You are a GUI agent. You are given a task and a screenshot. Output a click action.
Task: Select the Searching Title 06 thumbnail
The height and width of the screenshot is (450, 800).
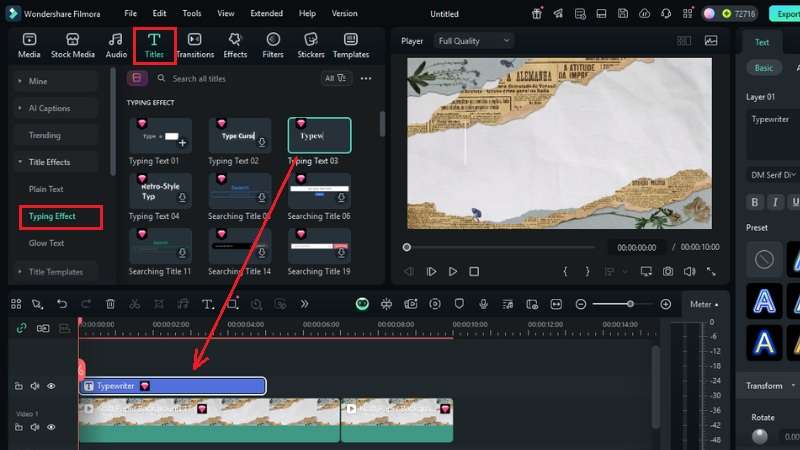click(319, 191)
